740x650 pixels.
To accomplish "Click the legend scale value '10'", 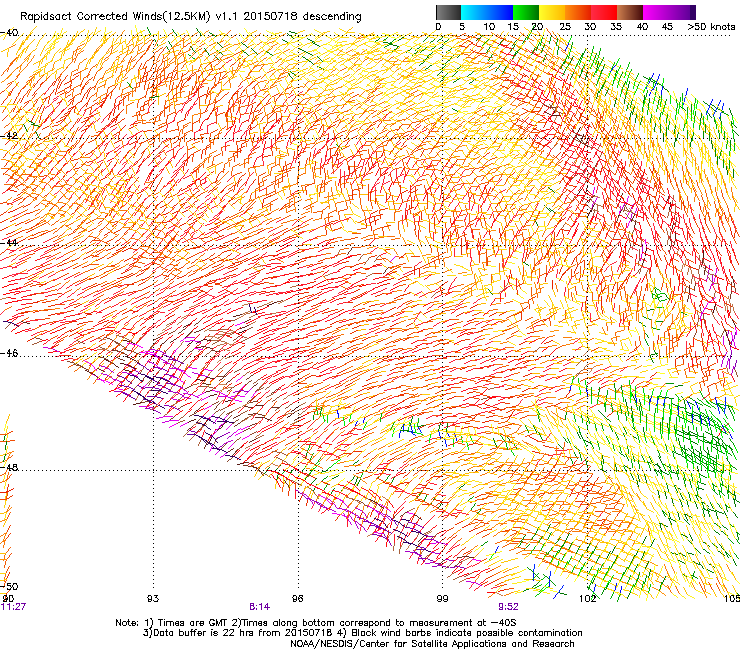I will (x=489, y=26).
